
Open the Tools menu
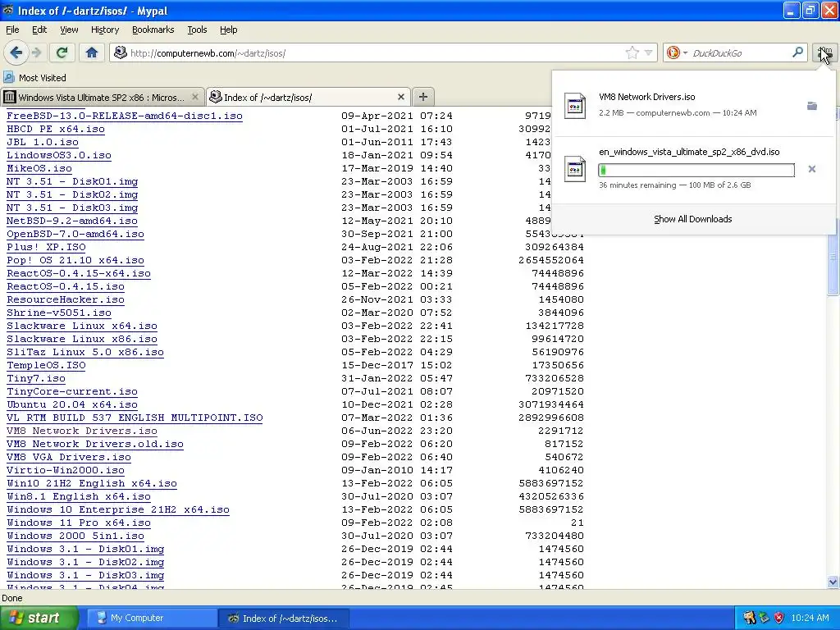197,30
